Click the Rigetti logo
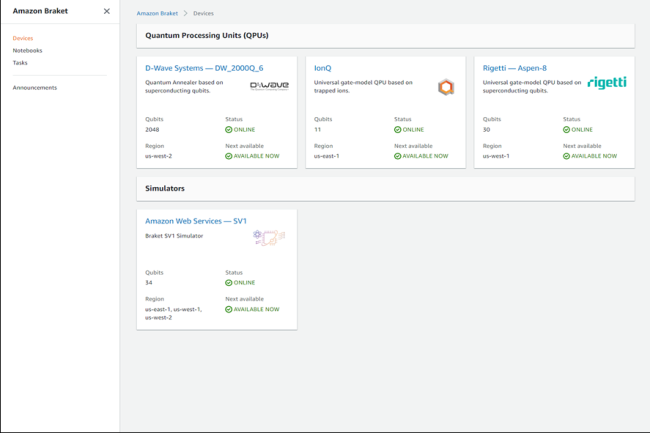This screenshot has height=433, width=650. click(x=606, y=83)
